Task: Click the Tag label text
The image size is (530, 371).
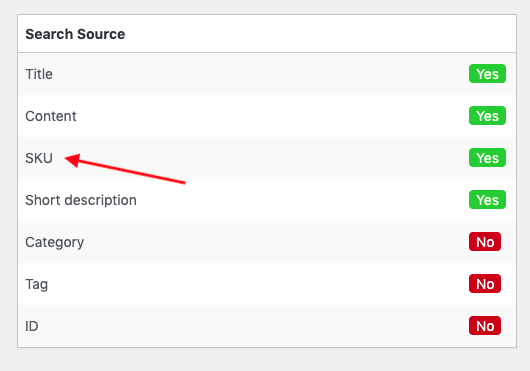Action: pos(37,284)
